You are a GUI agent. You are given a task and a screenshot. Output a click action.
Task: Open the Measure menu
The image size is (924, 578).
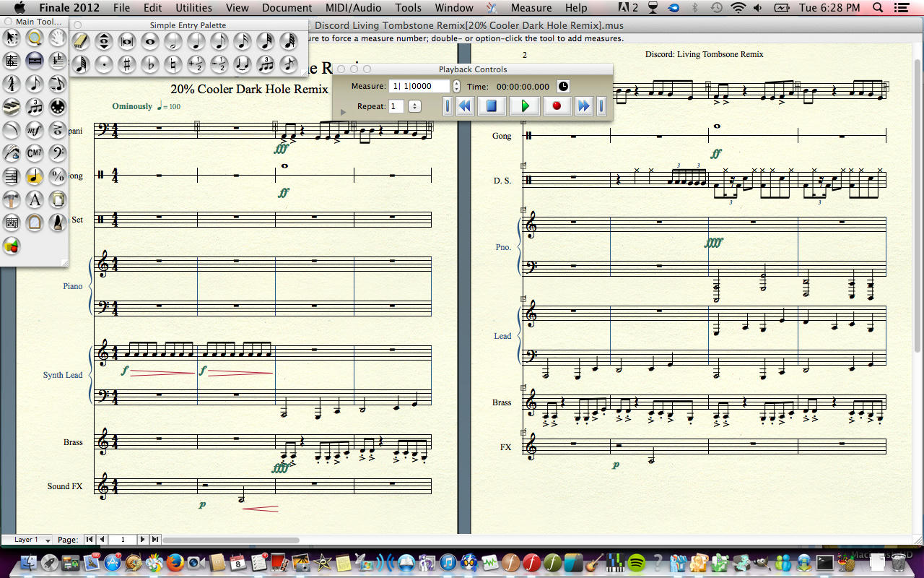click(x=531, y=8)
